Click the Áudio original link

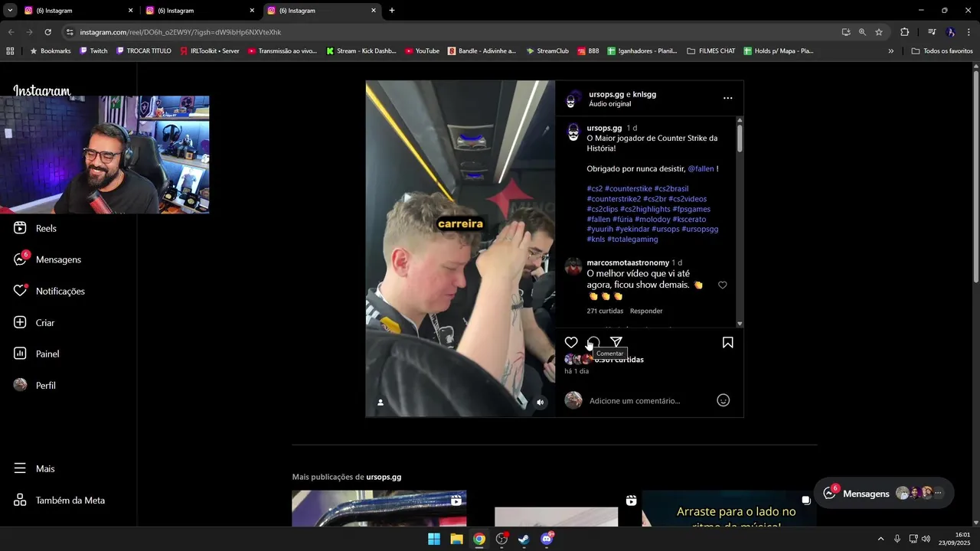610,104
